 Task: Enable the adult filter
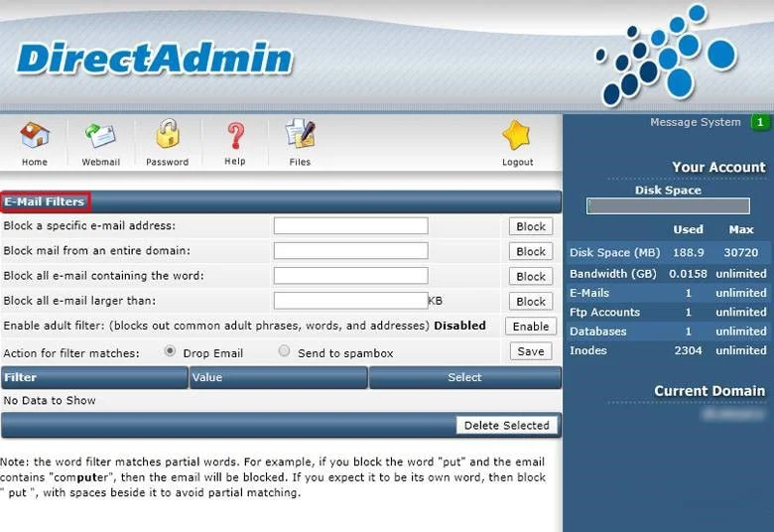[x=531, y=327]
